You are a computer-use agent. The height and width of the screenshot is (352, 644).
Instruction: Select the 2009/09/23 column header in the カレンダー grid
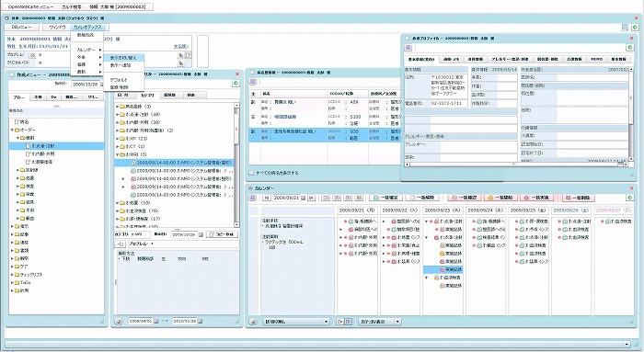pyautogui.click(x=443, y=210)
